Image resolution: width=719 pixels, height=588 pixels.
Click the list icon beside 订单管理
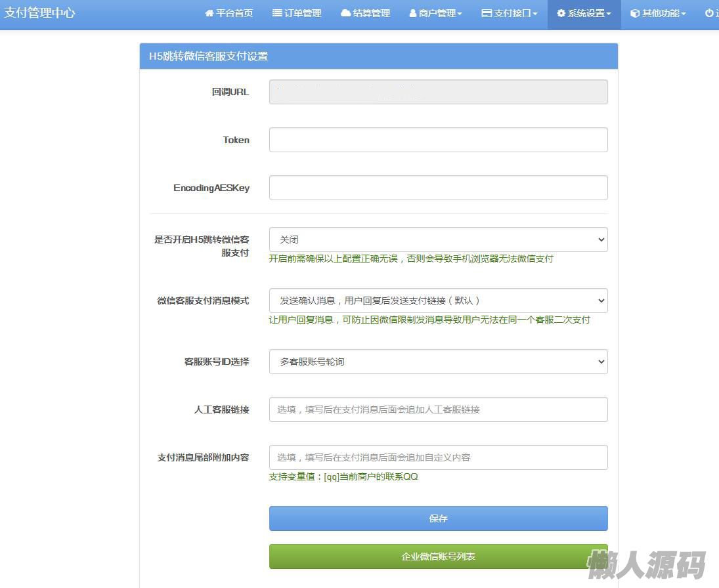(277, 13)
